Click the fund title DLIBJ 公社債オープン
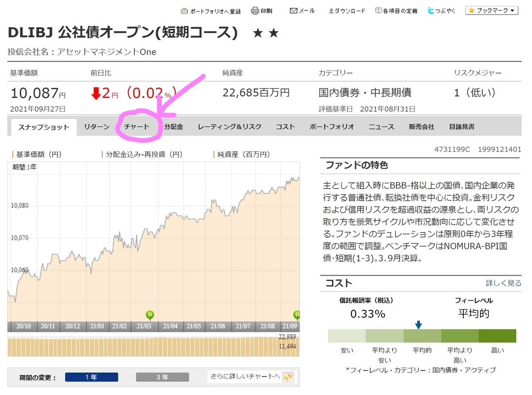The image size is (532, 395). point(123,33)
